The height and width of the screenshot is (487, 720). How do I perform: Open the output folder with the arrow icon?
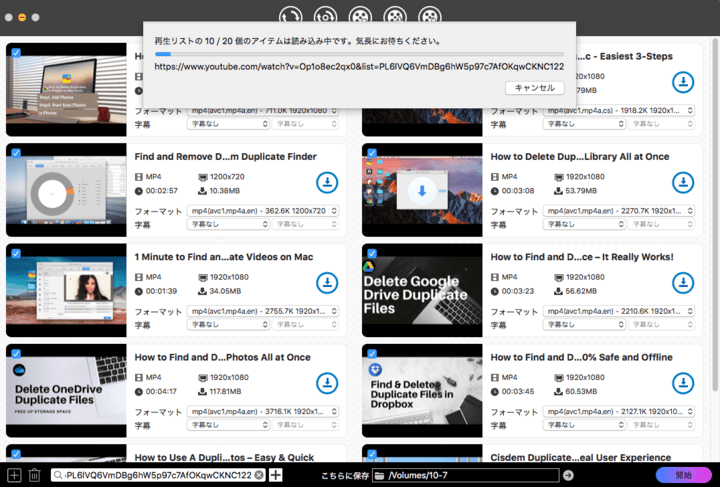(x=568, y=475)
